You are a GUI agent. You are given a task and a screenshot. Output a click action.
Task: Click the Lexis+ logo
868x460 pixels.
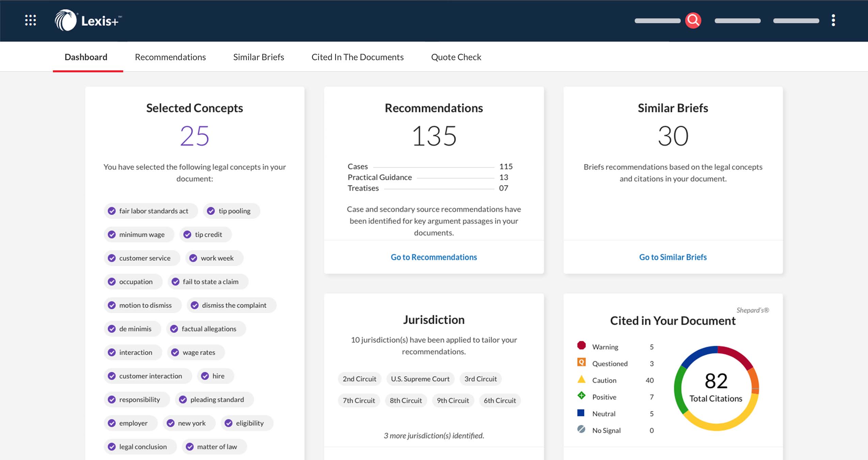click(x=88, y=20)
